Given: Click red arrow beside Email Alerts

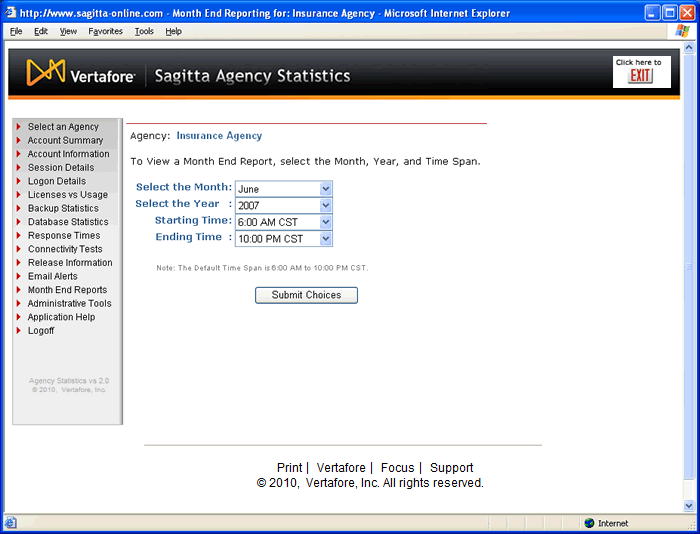Looking at the screenshot, I should coord(19,276).
